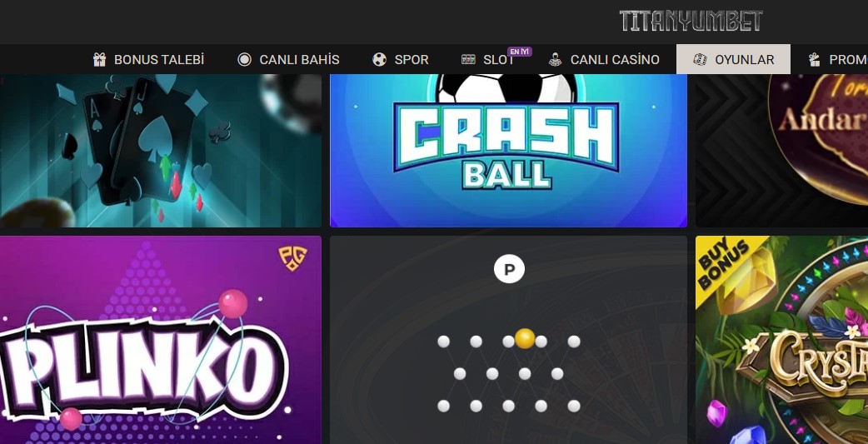The image size is (868, 444).
Task: Click the soccer ball icon beside SPOR
Action: pyautogui.click(x=379, y=60)
